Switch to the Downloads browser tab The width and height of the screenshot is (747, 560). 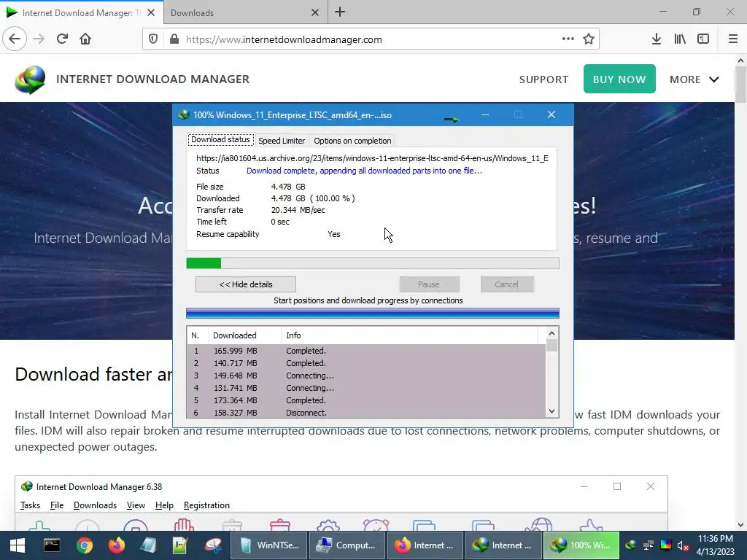(245, 12)
